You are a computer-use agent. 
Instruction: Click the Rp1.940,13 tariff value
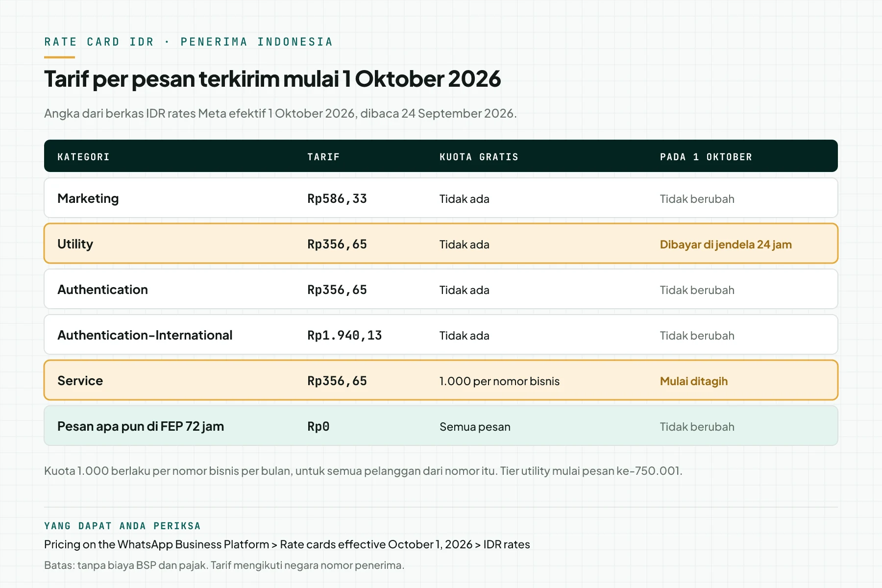[344, 336]
